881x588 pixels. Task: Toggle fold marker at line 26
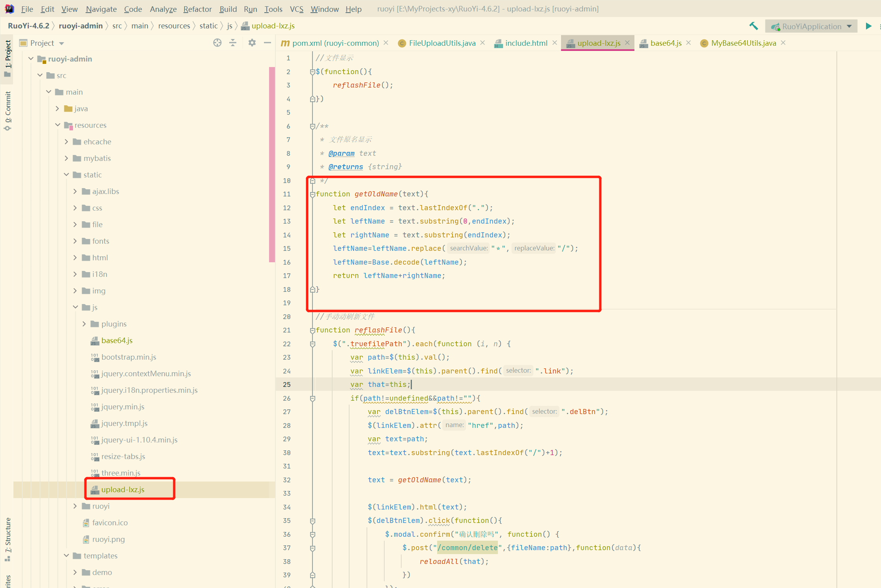[x=312, y=398]
